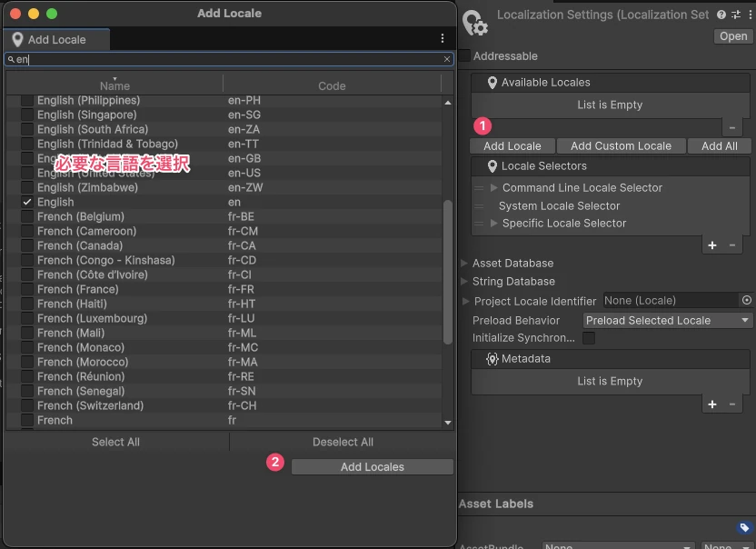Click Deselect All button
756x549 pixels.
(343, 442)
